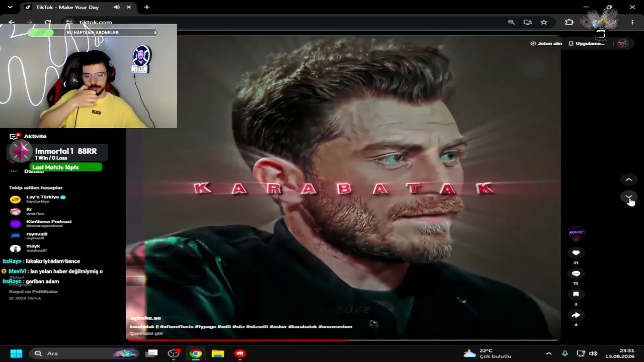Open comments with the speech bubble icon
Image resolution: width=644 pixels, height=362 pixels.
[576, 274]
